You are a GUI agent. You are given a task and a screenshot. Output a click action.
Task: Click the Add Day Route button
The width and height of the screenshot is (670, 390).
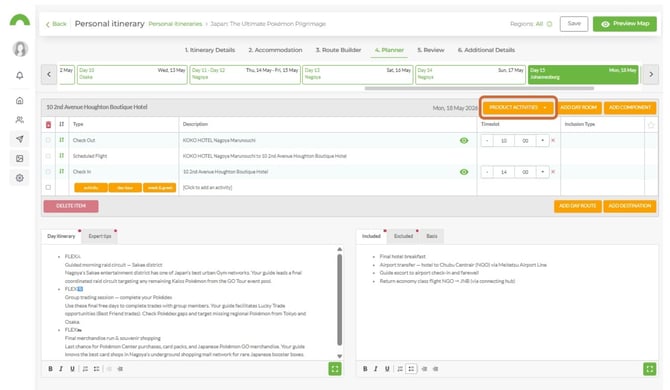click(x=577, y=206)
